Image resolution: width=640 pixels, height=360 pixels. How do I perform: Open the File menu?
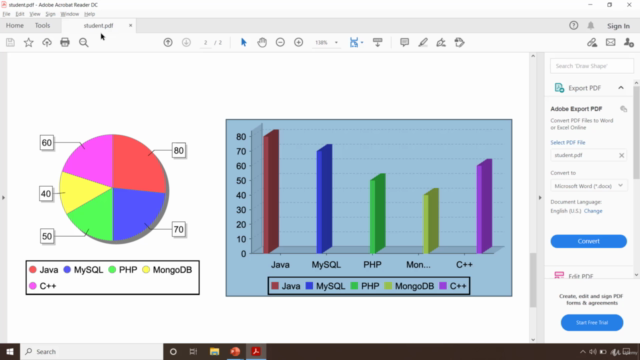coord(6,14)
